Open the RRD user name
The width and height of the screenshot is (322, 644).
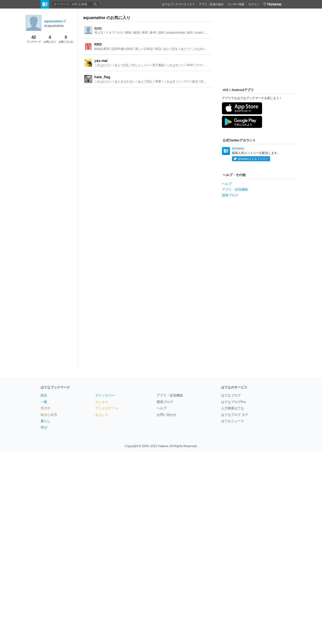(98, 44)
